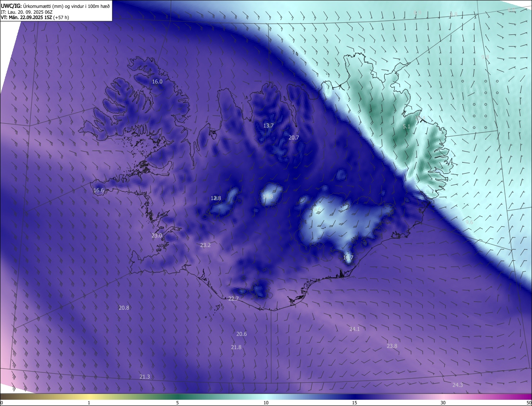Click the 22.7 value on the south coast
This screenshot has height=406, width=532.
pos(234,299)
